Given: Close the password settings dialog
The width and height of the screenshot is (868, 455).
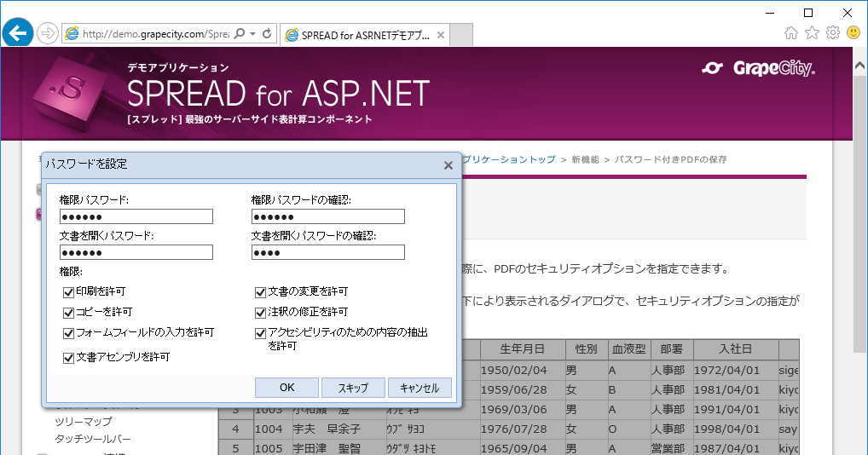Looking at the screenshot, I should point(448,165).
